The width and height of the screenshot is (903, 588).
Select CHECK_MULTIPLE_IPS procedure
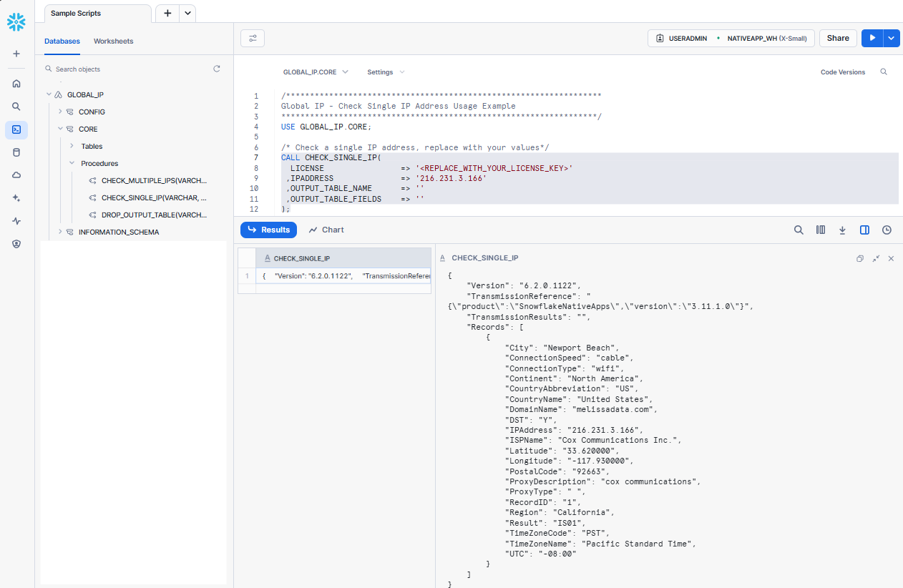(x=154, y=181)
